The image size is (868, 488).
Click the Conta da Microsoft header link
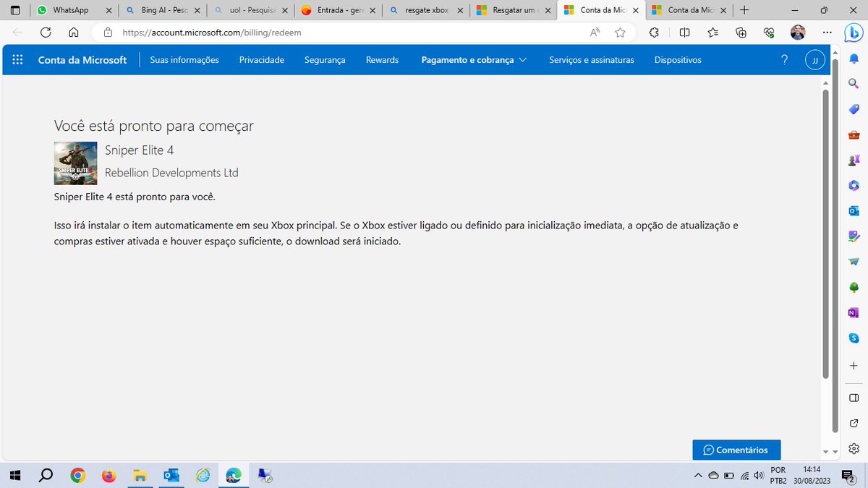pos(82,60)
